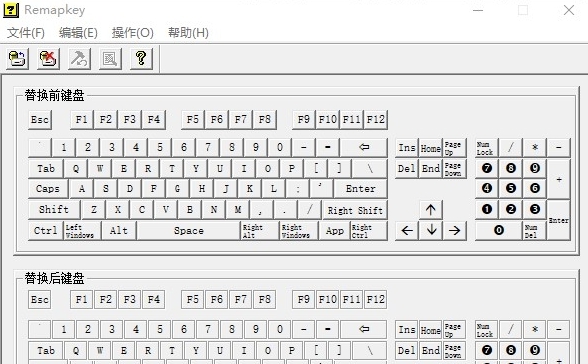Select Right Ctrl key on 替换前键盘
This screenshot has width=588, height=364.
click(369, 231)
